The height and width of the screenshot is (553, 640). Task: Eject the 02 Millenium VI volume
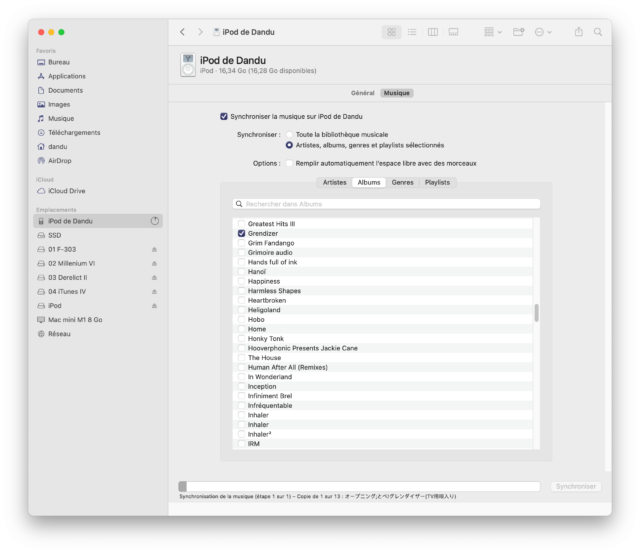154,264
